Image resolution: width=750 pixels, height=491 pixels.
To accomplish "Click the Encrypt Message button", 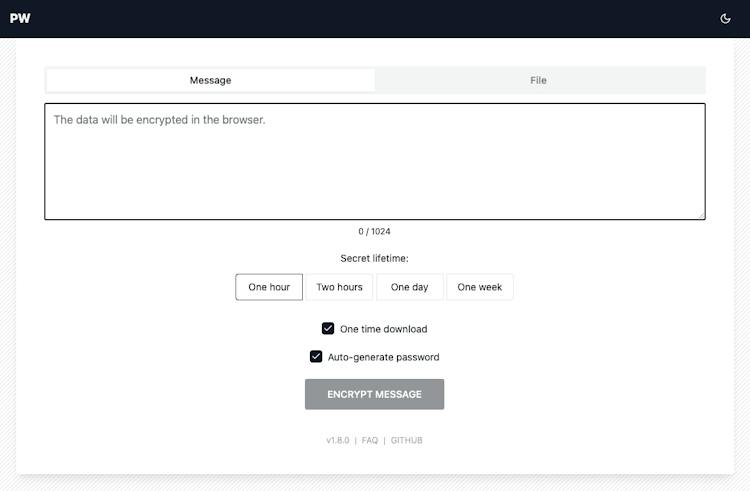I will click(x=375, y=394).
